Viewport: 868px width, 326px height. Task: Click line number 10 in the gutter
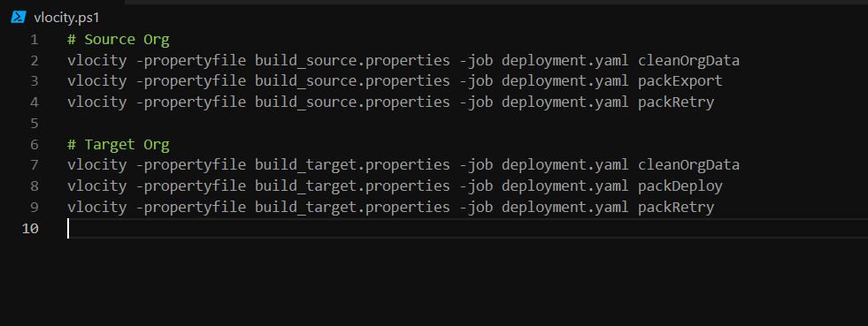[30, 228]
